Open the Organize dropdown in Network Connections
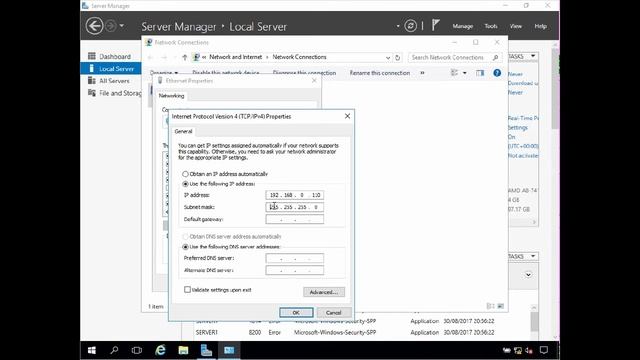The image size is (640, 360). tap(164, 73)
